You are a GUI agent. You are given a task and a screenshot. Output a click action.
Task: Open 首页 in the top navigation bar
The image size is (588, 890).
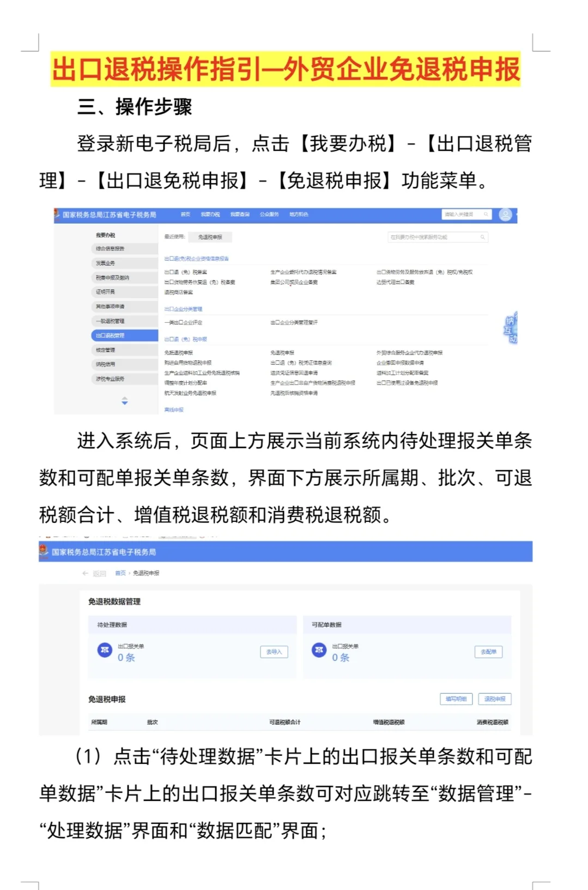click(x=185, y=214)
